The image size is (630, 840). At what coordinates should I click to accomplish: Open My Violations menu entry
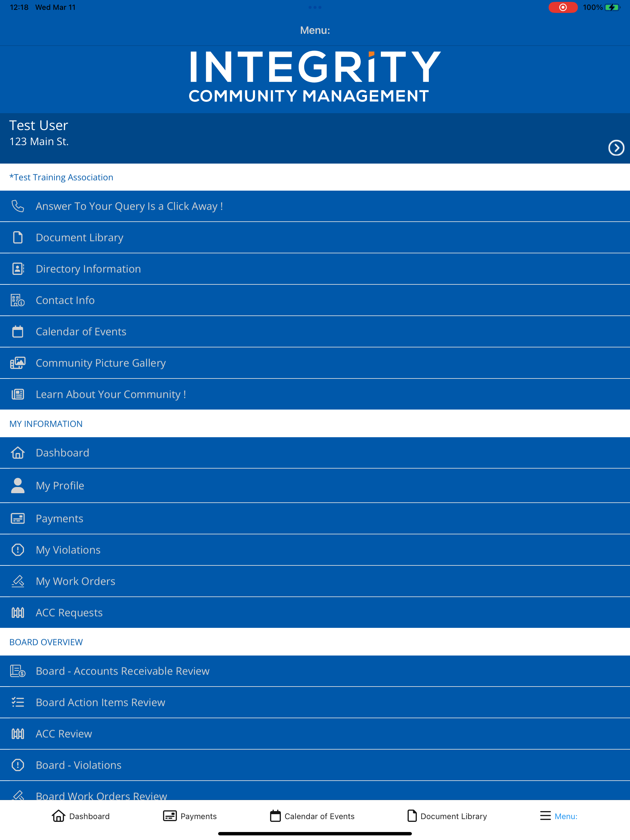pyautogui.click(x=315, y=550)
